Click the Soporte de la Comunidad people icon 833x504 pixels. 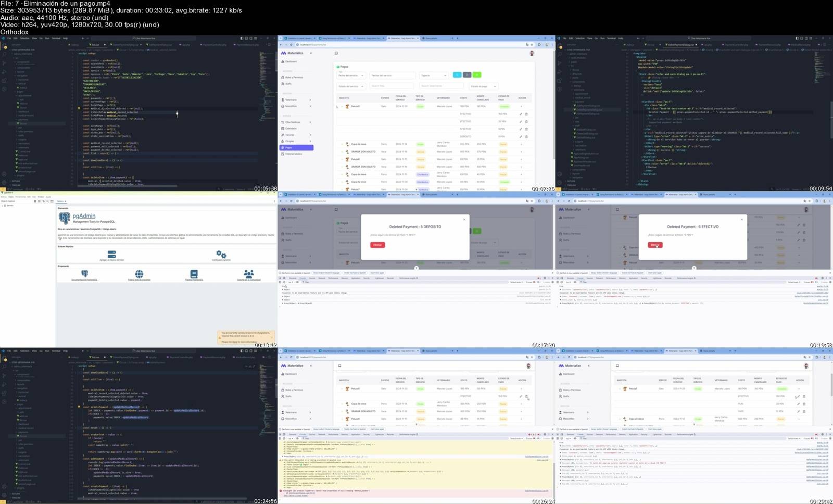(249, 274)
